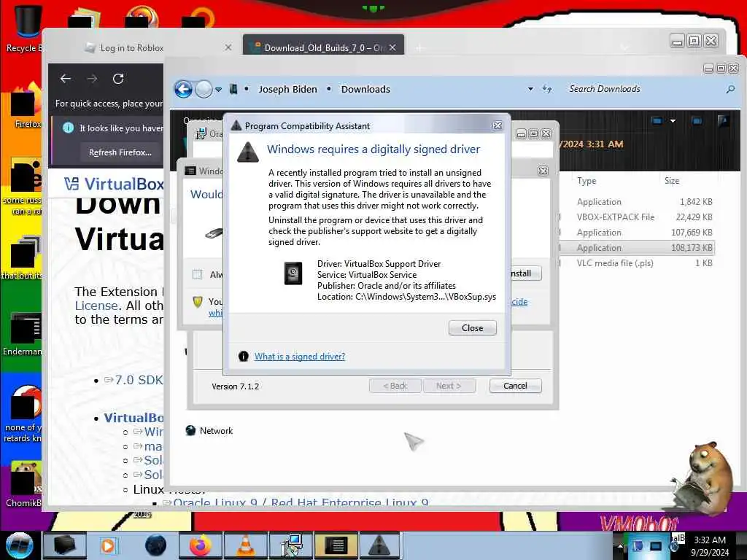Switch to the VirtualBox installer taskbar button
Image resolution: width=747 pixels, height=560 pixels.
(291, 545)
